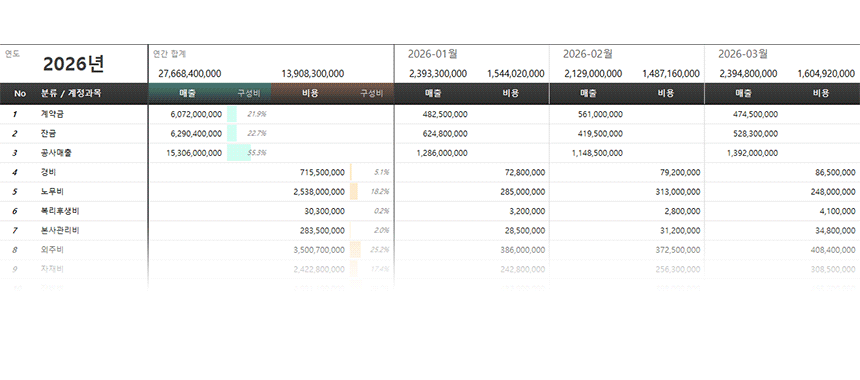The height and width of the screenshot is (380, 860).
Task: Select March sales total 2,394,800,000
Action: coord(748,73)
